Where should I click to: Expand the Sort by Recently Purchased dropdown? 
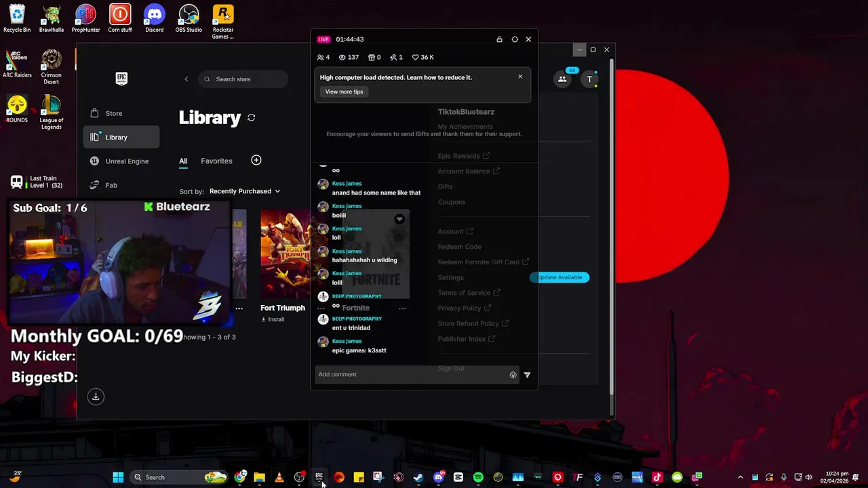(x=244, y=191)
